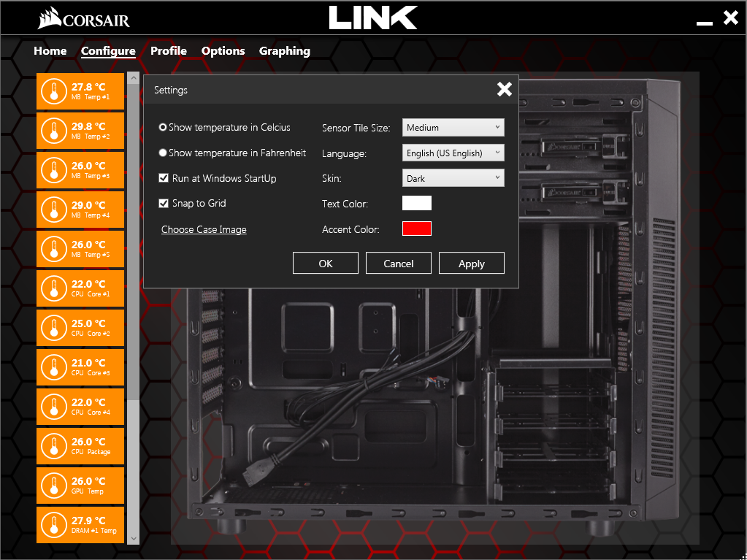Click the "Language:" label
747x560 pixels.
point(345,154)
